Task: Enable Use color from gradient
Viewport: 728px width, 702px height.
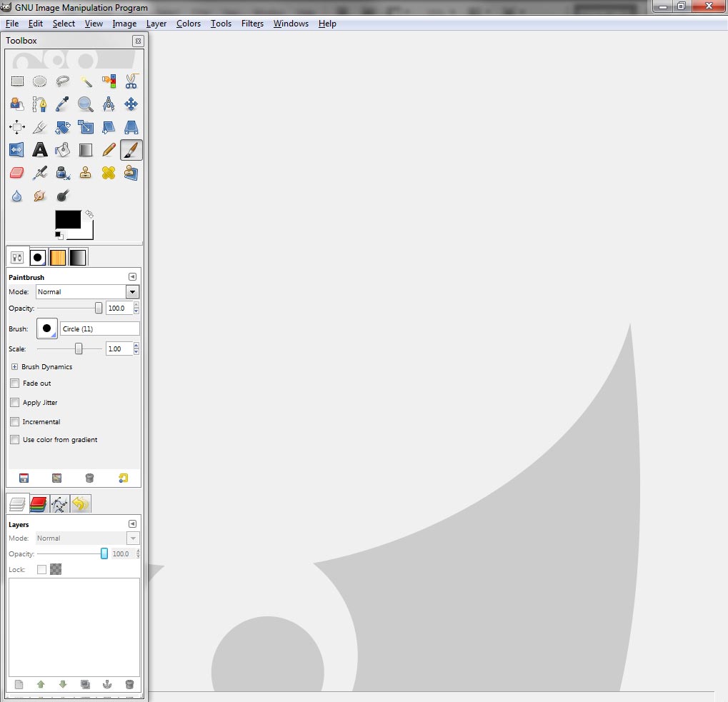Action: pos(15,439)
